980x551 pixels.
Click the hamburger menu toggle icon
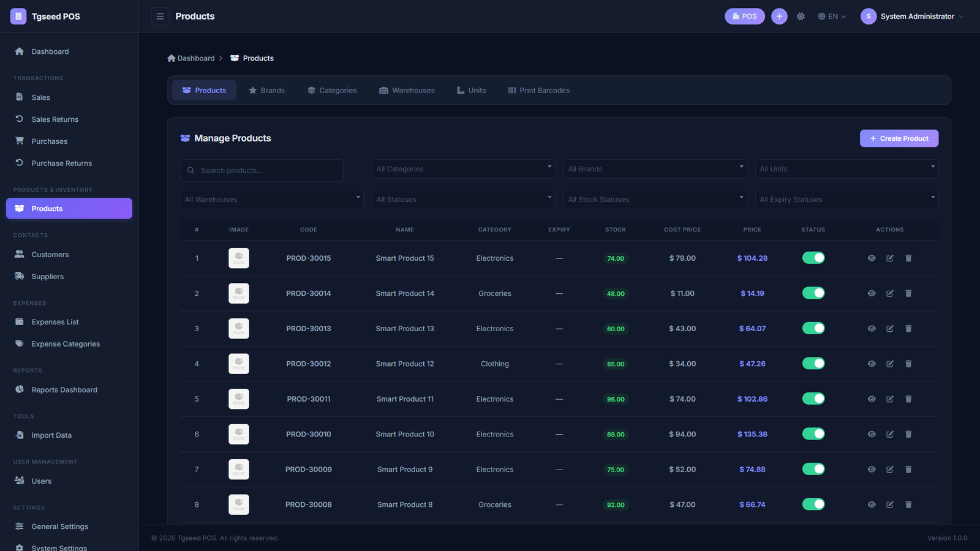(160, 17)
